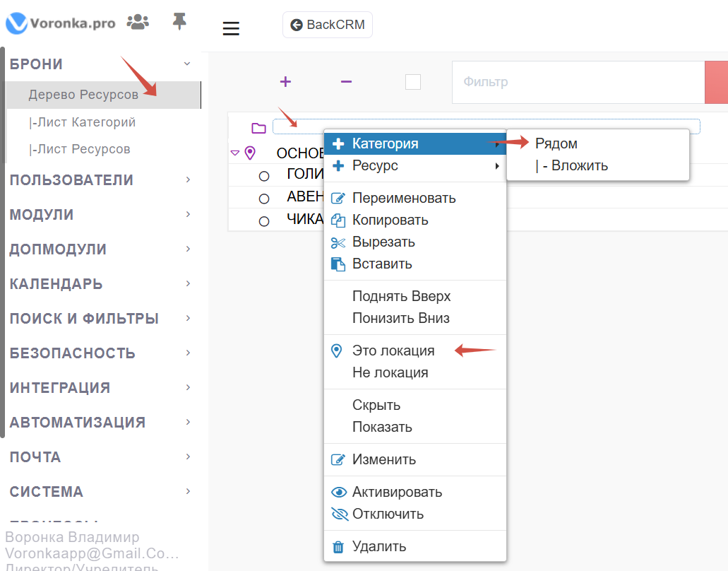Open the hamburger menu icon
The height and width of the screenshot is (571, 728).
point(231,28)
